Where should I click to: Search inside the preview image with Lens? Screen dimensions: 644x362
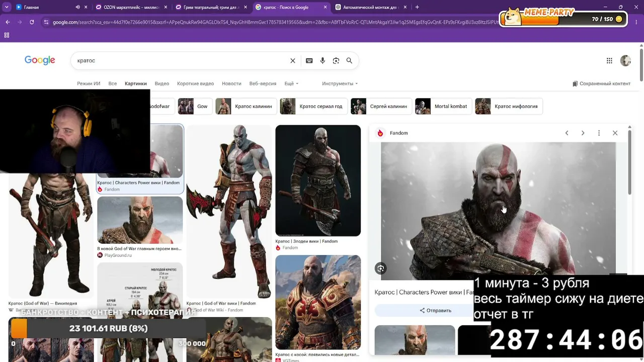381,269
